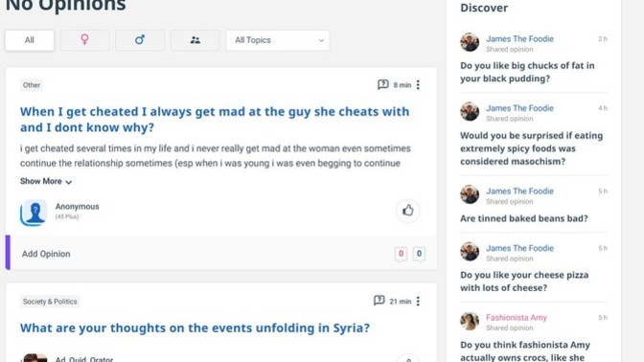Viewport: 644px width, 362px height.
Task: Open tinned baked beans question
Action: tap(524, 218)
